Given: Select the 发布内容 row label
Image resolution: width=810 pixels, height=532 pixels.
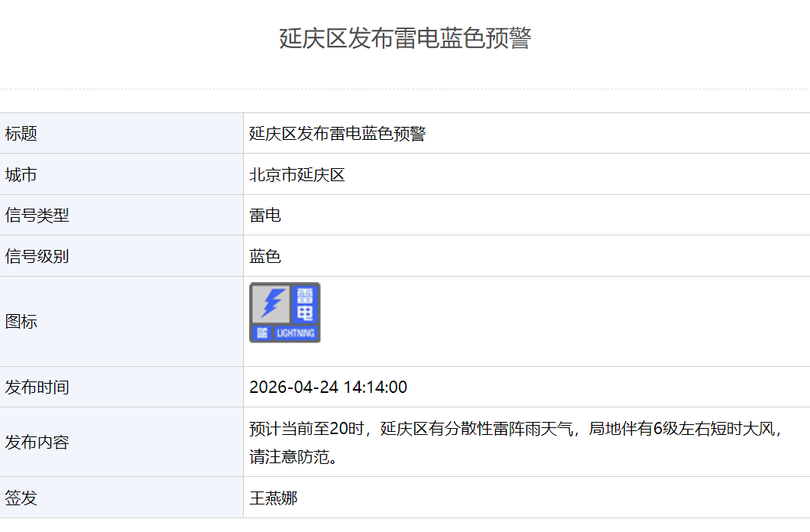Looking at the screenshot, I should (x=37, y=442).
